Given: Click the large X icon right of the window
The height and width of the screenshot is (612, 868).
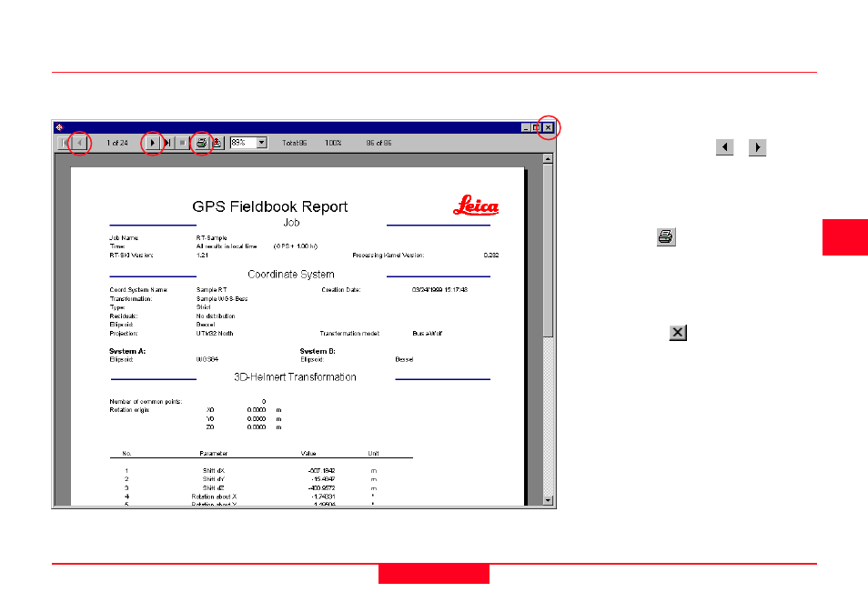Looking at the screenshot, I should (x=678, y=333).
